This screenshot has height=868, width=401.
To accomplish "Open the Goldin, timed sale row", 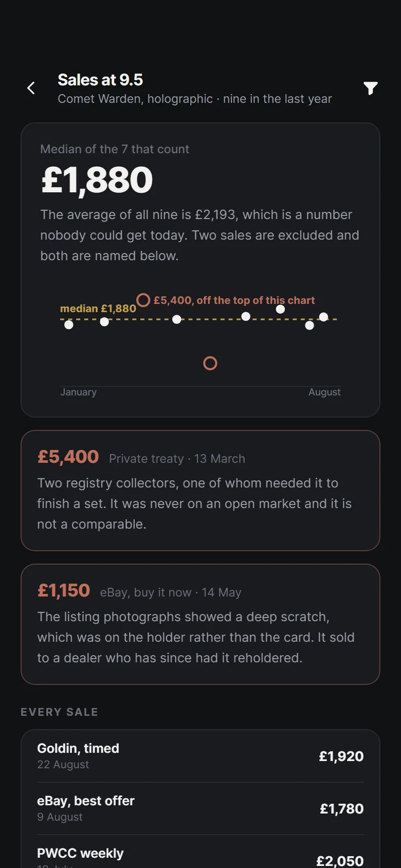I will [200, 756].
